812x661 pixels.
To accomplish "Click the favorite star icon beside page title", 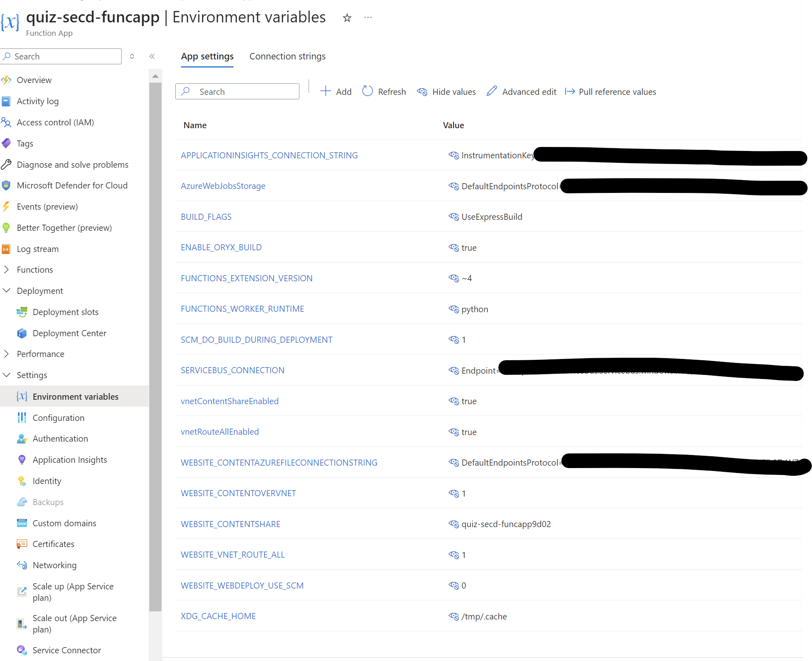I will click(347, 18).
